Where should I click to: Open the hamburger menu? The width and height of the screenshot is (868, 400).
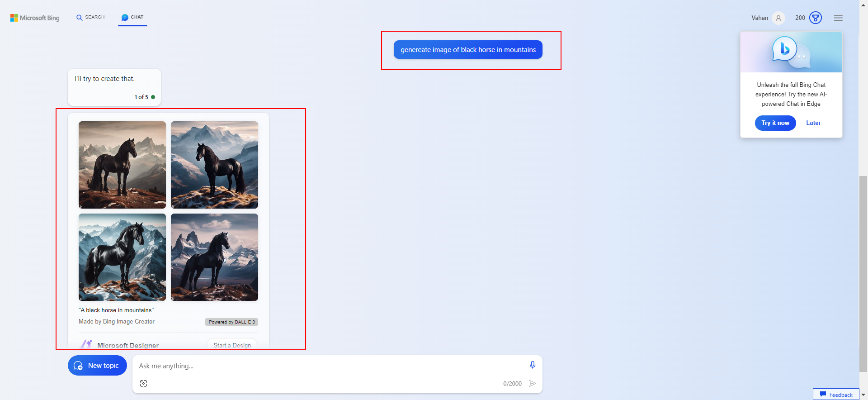pos(838,18)
